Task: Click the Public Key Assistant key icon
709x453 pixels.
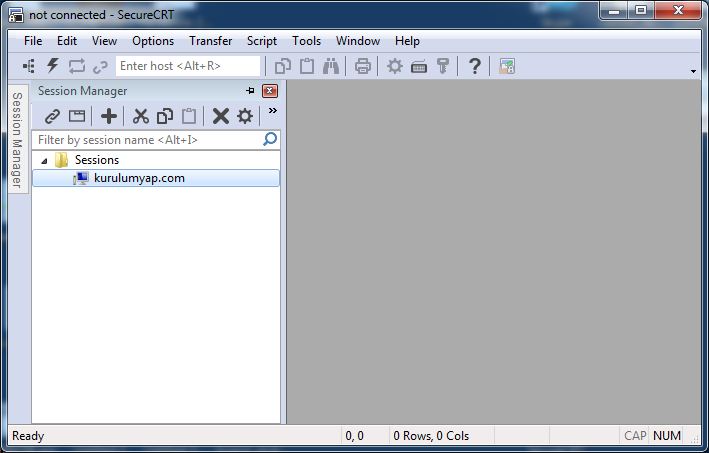Action: [x=443, y=66]
